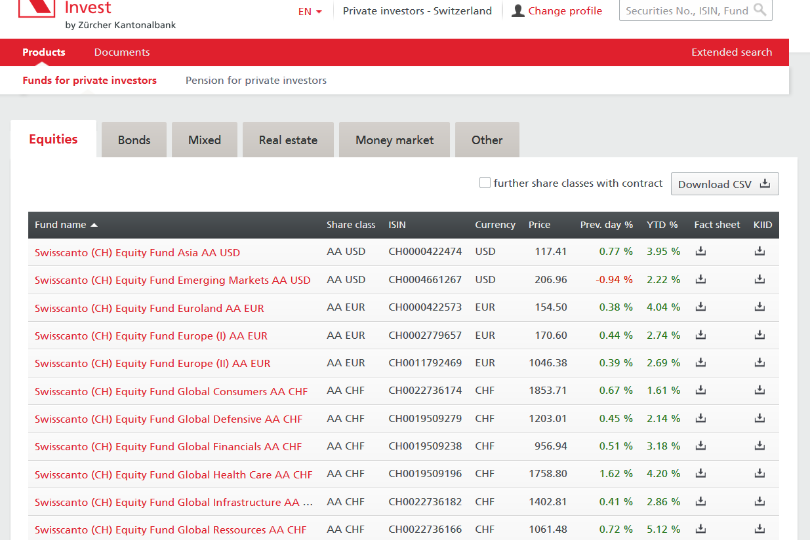Viewport: 810px width, 540px height.
Task: Open the Extended search link
Action: (731, 52)
